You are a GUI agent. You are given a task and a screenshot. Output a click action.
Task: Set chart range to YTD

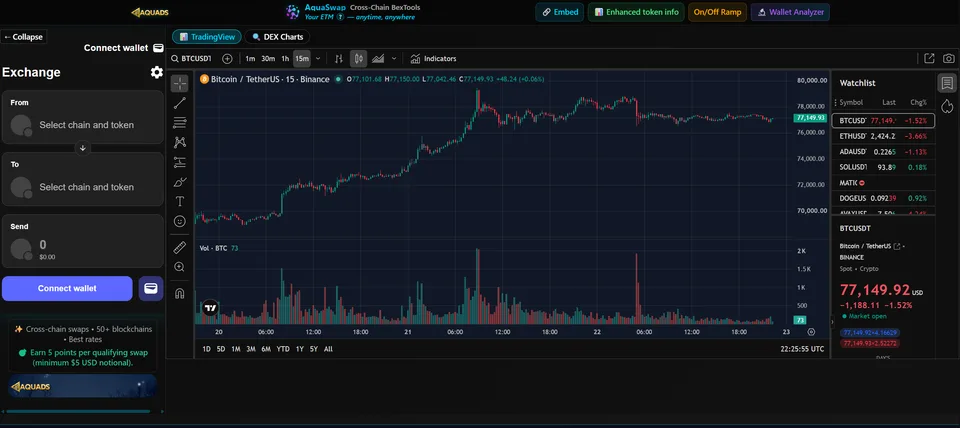pos(283,349)
